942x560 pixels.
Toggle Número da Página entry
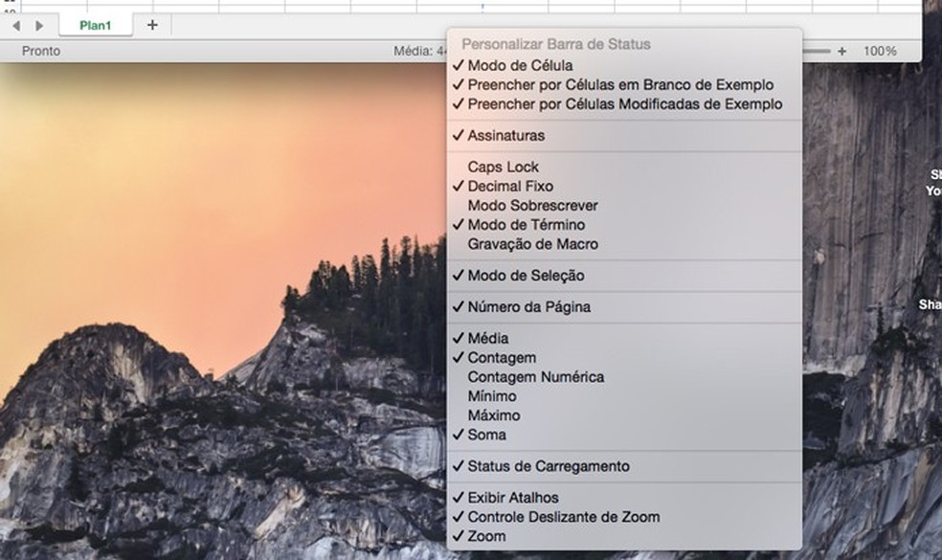coord(624,306)
